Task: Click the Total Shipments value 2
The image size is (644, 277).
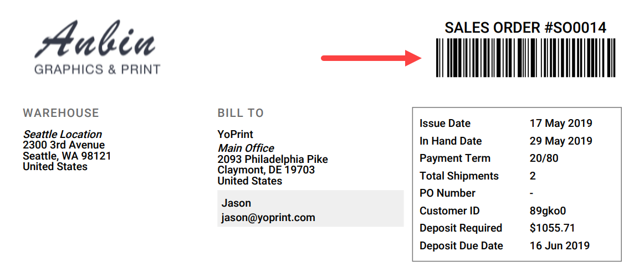Action: (x=533, y=176)
